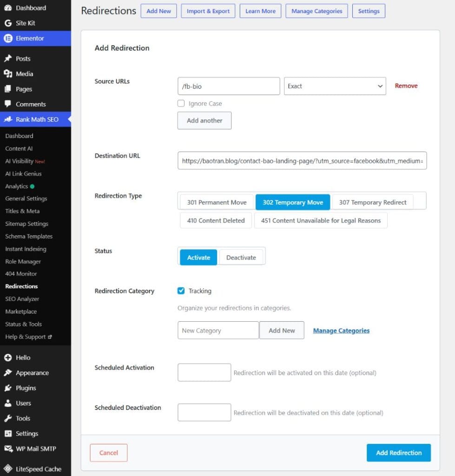The width and height of the screenshot is (455, 476).
Task: Open Role Manager submenu item
Action: (x=23, y=261)
